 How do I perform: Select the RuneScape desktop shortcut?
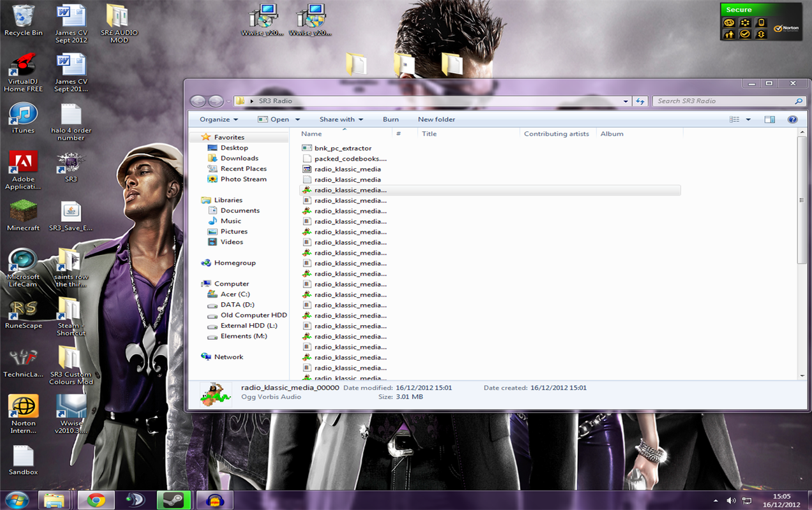tap(23, 313)
